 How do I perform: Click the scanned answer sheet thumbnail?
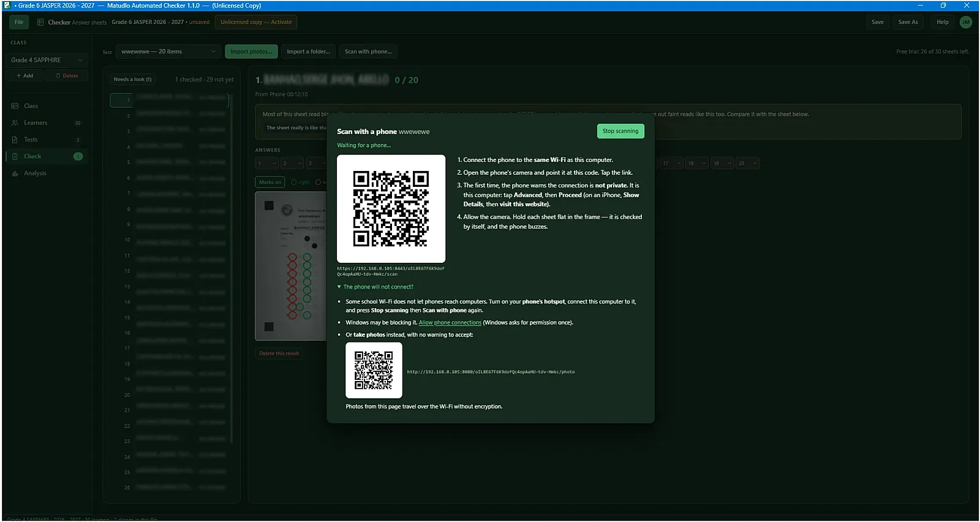pos(291,266)
